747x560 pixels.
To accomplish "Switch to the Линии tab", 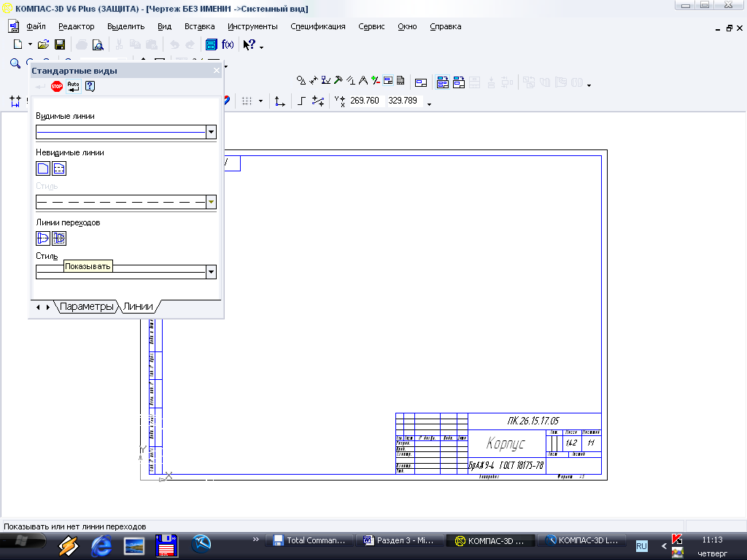I will (x=138, y=307).
